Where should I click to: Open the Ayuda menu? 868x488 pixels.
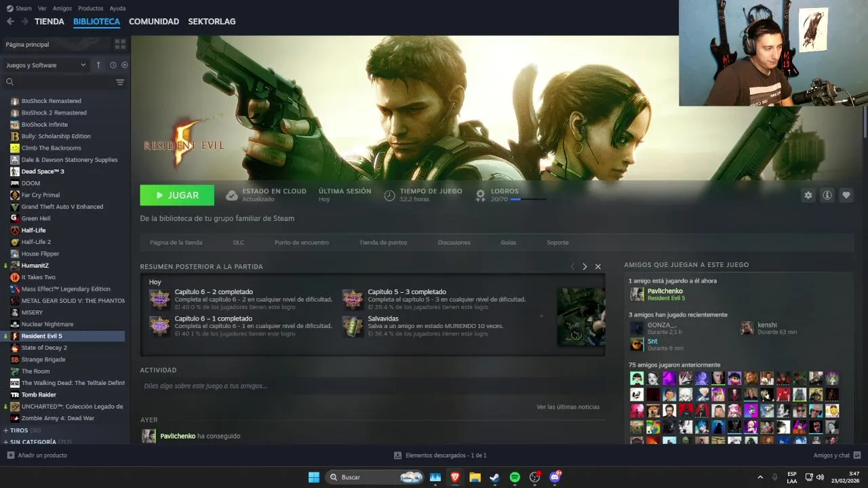pos(117,8)
